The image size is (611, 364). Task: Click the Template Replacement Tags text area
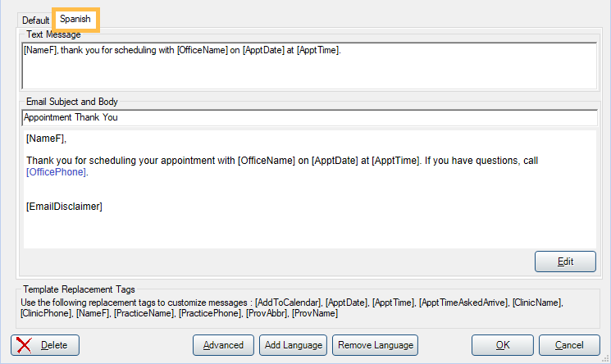pyautogui.click(x=292, y=308)
